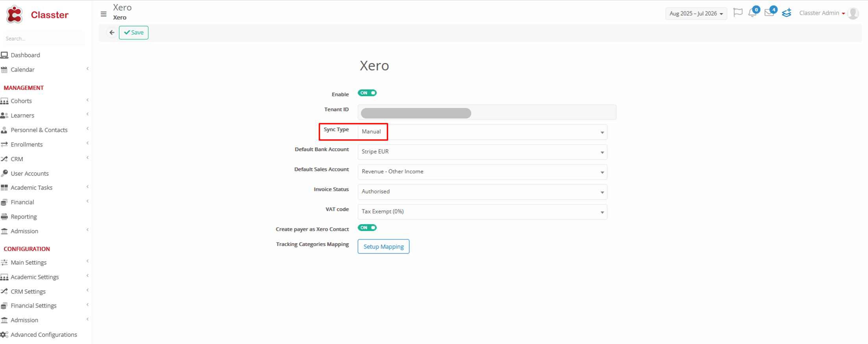Image resolution: width=868 pixels, height=344 pixels.
Task: Click the Admission institution icon under Management
Action: [x=4, y=231]
